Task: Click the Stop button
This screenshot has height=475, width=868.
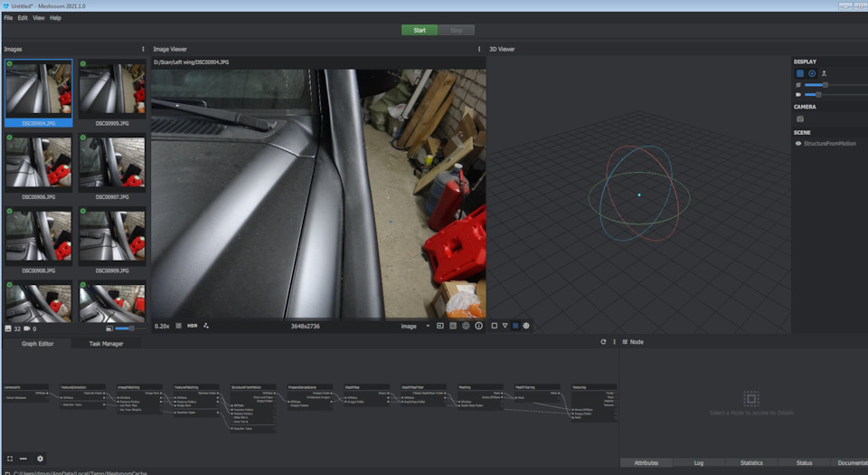Action: 456,30
